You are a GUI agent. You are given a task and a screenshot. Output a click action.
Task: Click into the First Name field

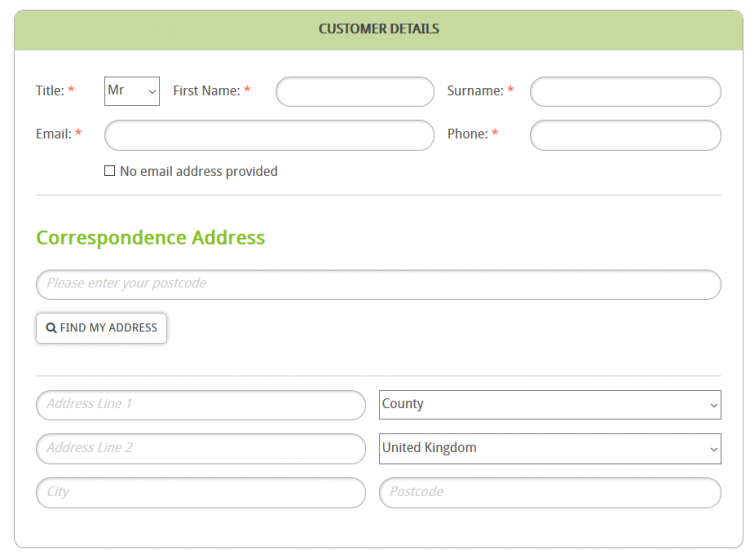[355, 92]
